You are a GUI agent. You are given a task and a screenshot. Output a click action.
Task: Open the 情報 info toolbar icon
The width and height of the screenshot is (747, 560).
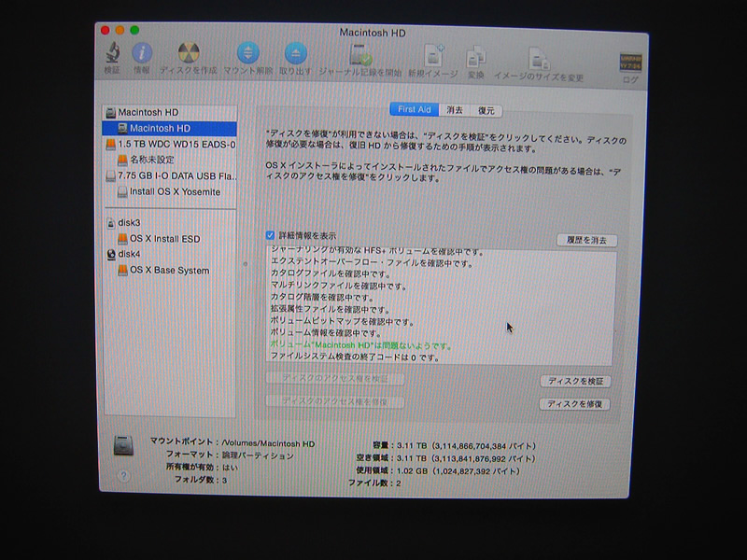142,53
